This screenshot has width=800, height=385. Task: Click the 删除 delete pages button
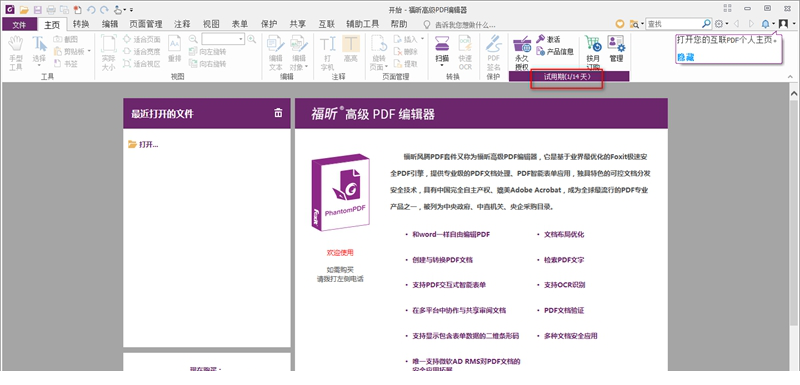[406, 52]
